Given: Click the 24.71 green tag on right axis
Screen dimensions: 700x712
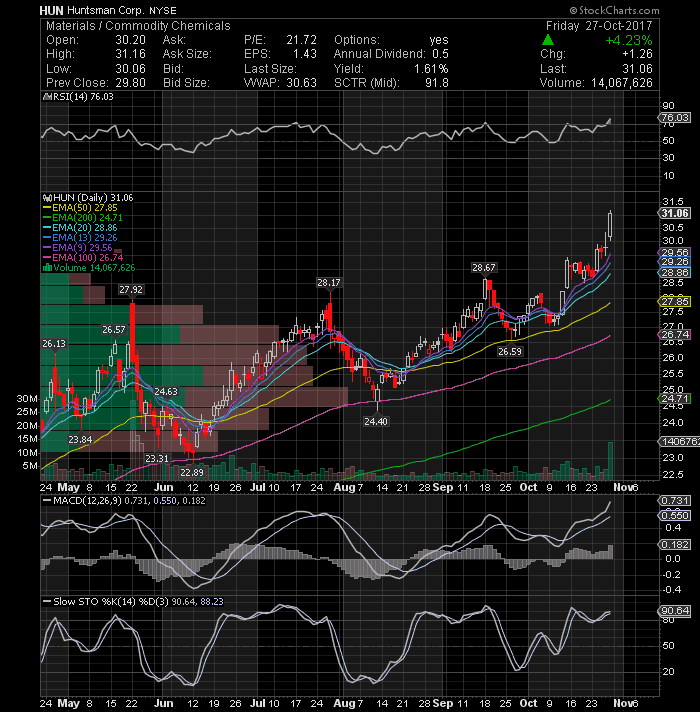Looking at the screenshot, I should (675, 399).
